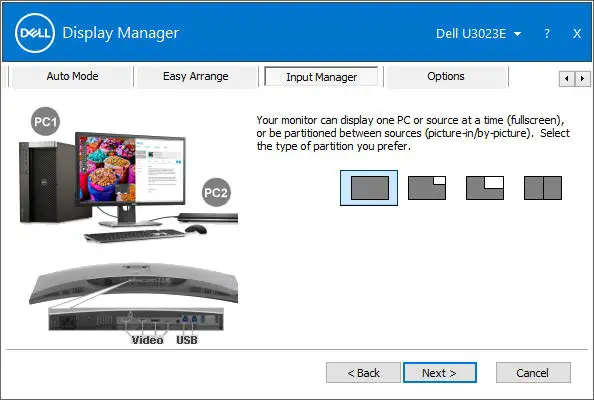
Task: Switch to the Auto Mode tab
Action: coord(72,77)
